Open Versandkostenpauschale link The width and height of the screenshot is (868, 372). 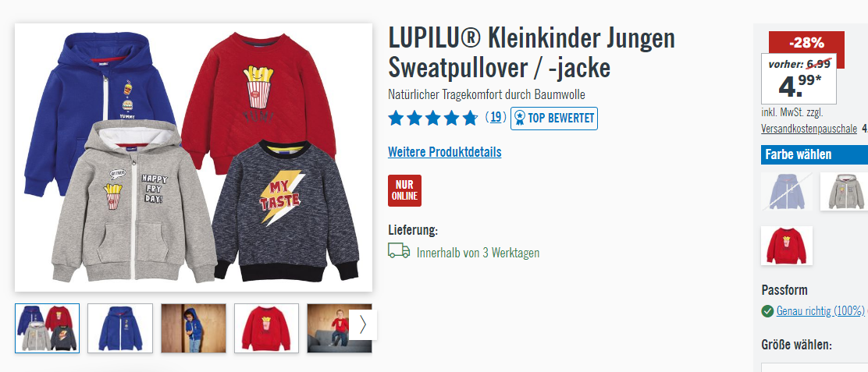809,129
